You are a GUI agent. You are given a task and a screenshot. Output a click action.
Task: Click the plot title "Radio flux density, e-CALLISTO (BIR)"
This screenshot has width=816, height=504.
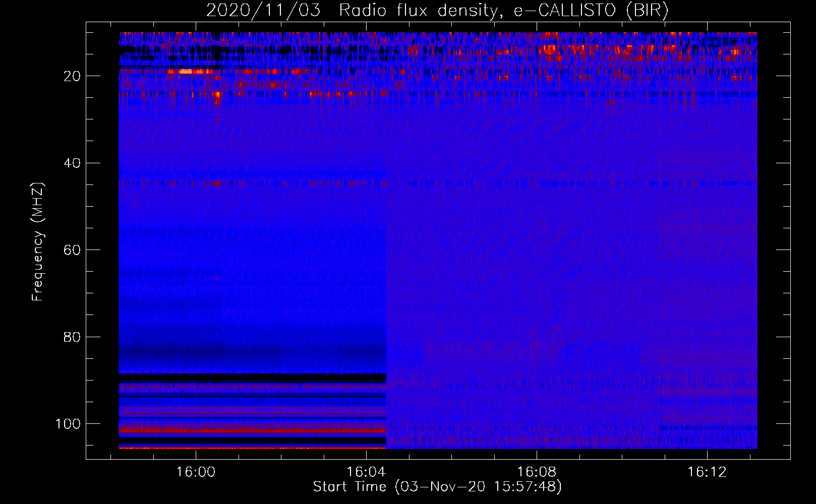[504, 11]
